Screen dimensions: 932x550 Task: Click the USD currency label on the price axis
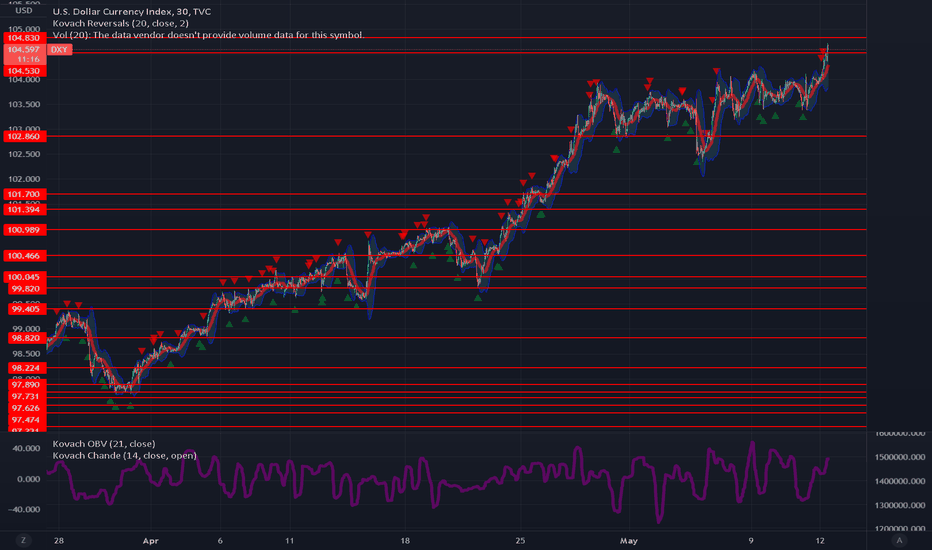coord(24,11)
